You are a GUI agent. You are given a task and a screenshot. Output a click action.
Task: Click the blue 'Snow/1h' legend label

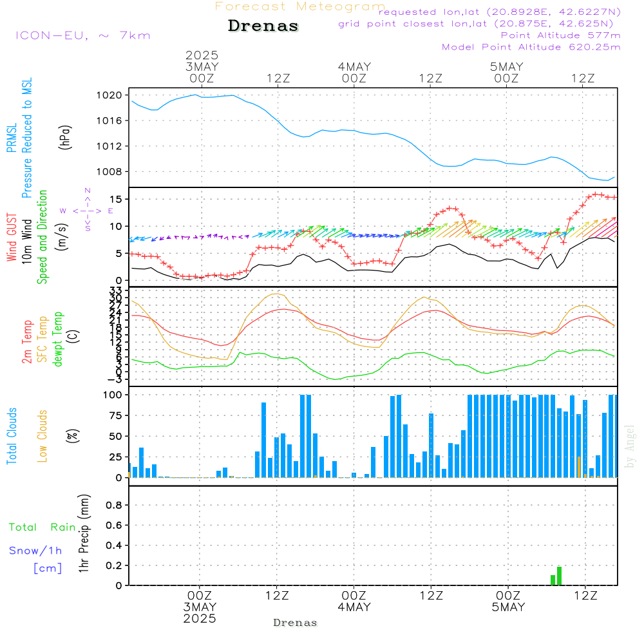pyautogui.click(x=35, y=551)
